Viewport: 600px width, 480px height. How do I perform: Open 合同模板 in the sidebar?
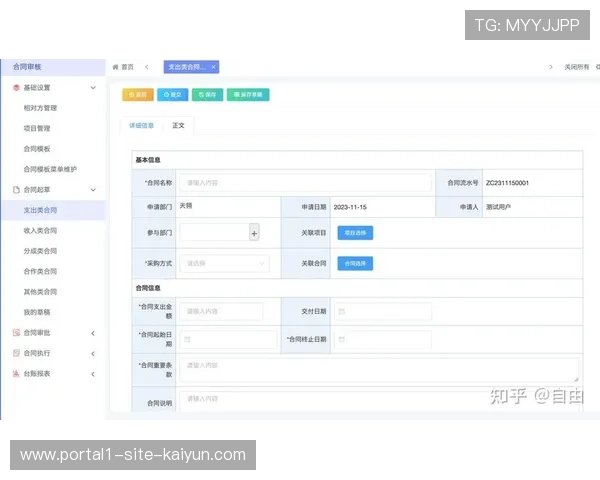(x=37, y=149)
